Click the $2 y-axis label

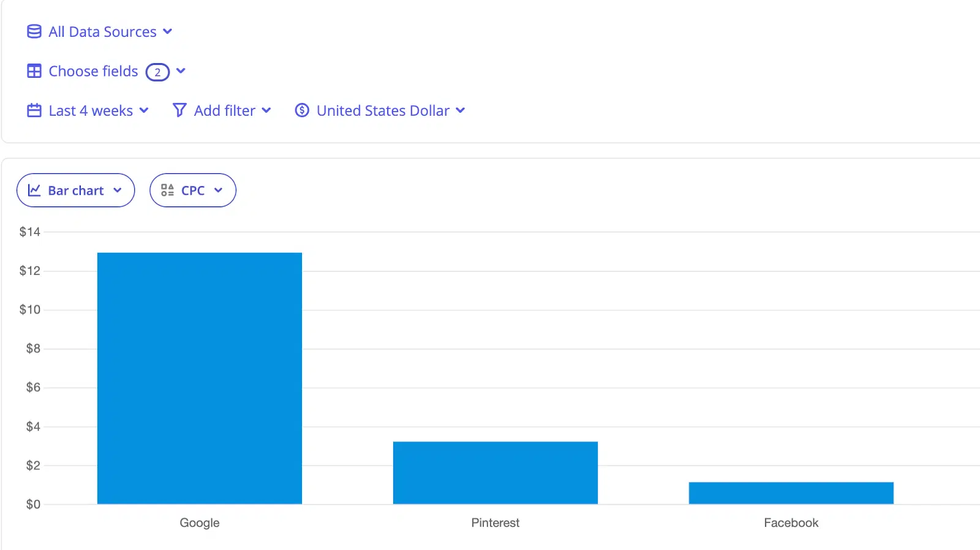point(33,465)
